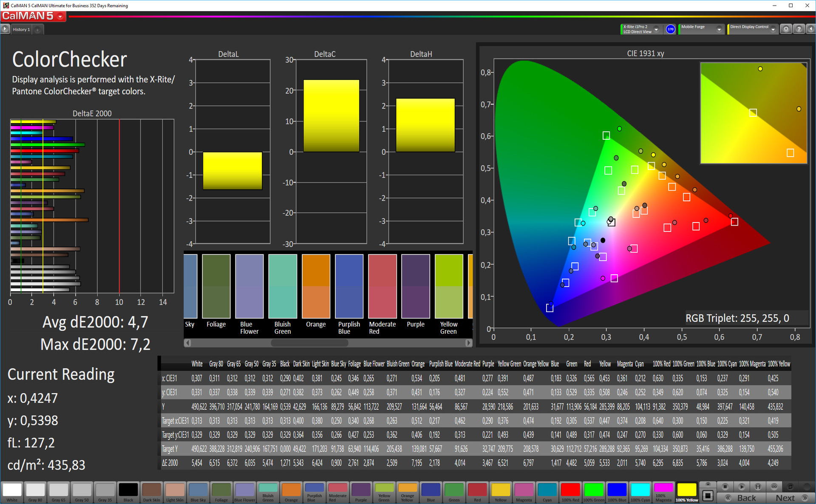816x504 pixels.
Task: Click the blue 170 meter timer icon
Action: coord(670,29)
